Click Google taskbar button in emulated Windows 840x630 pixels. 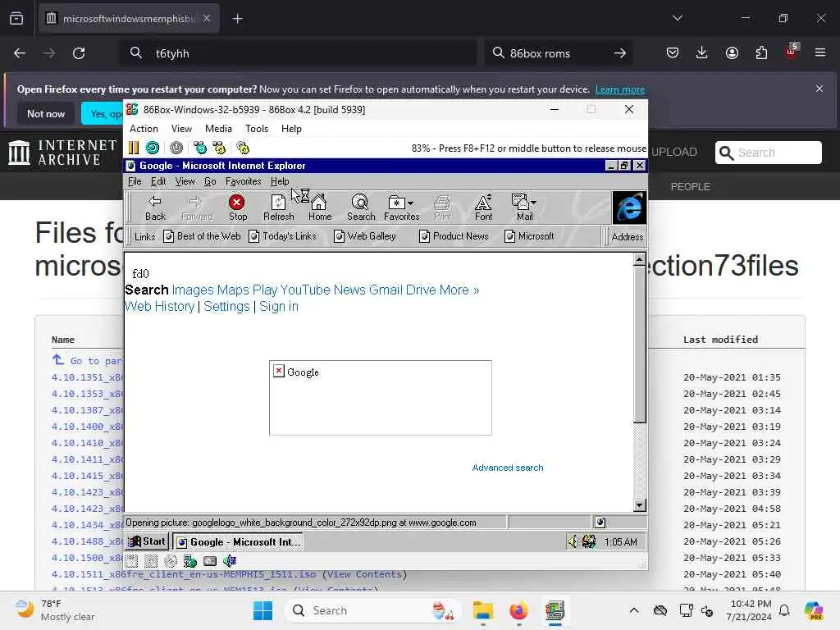[238, 541]
